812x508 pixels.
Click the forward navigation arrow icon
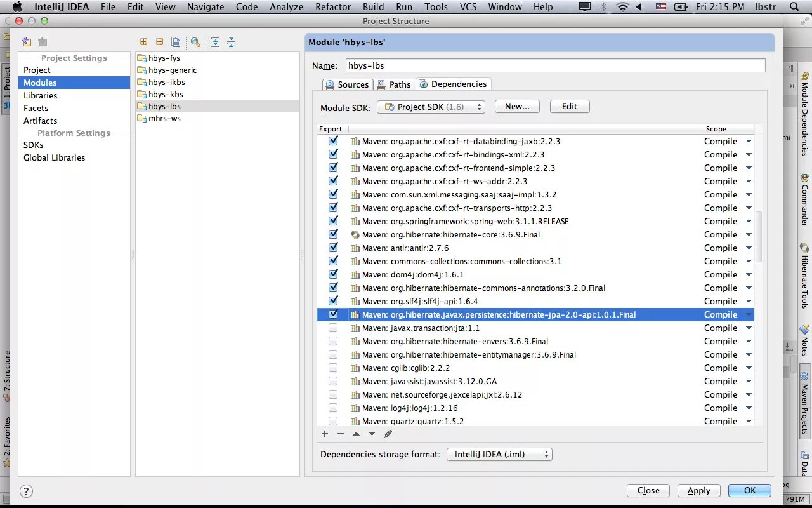pos(43,42)
